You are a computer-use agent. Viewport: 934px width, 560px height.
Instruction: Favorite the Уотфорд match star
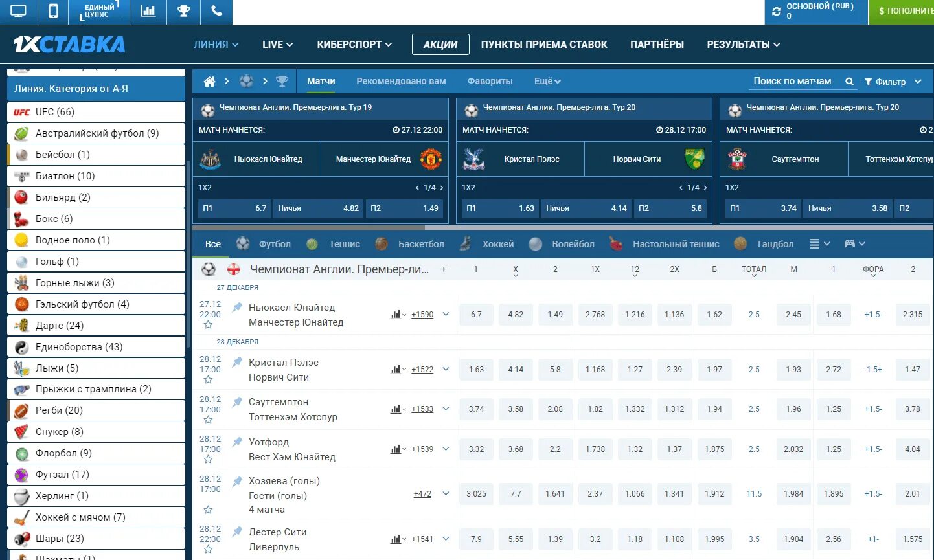pos(208,460)
